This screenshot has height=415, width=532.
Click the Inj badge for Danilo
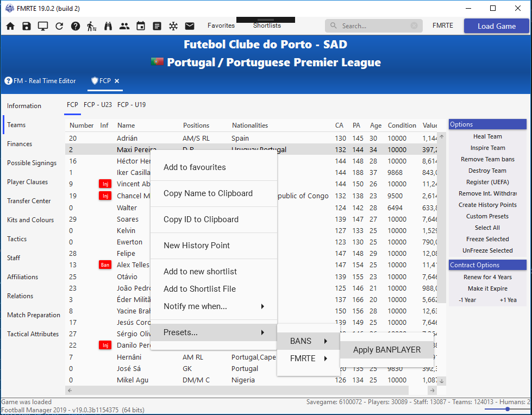pyautogui.click(x=105, y=345)
